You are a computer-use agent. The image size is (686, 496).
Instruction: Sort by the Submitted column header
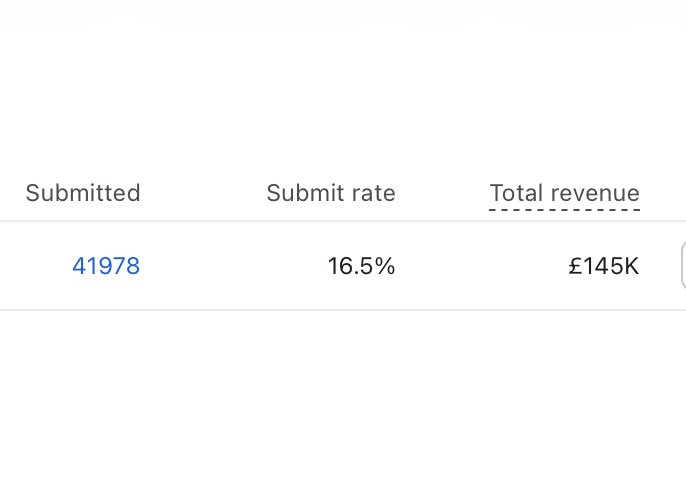[x=83, y=193]
